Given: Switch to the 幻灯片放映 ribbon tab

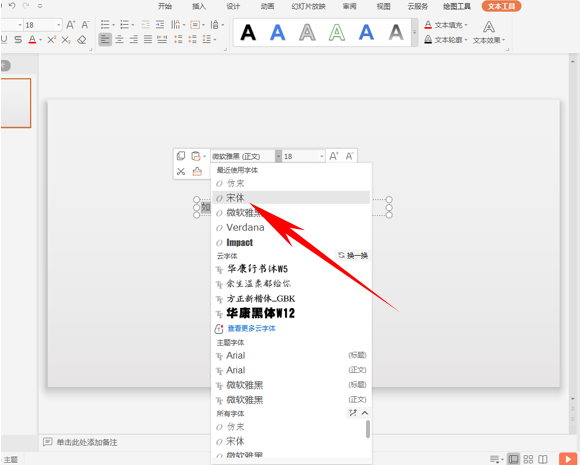Looking at the screenshot, I should pyautogui.click(x=308, y=6).
